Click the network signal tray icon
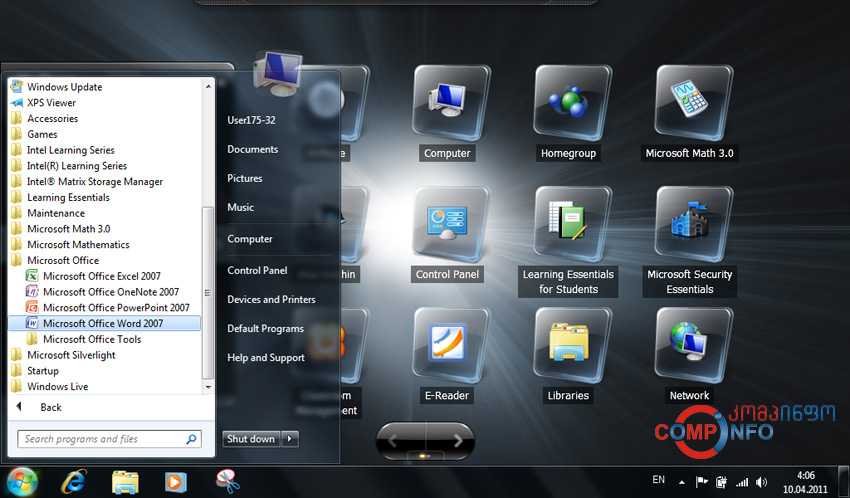This screenshot has width=850, height=498. pos(742,482)
